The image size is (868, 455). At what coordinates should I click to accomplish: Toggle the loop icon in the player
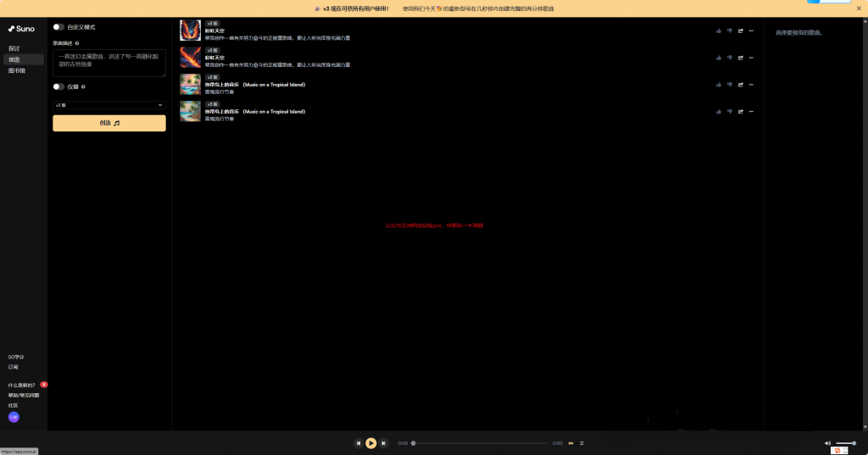(x=570, y=443)
